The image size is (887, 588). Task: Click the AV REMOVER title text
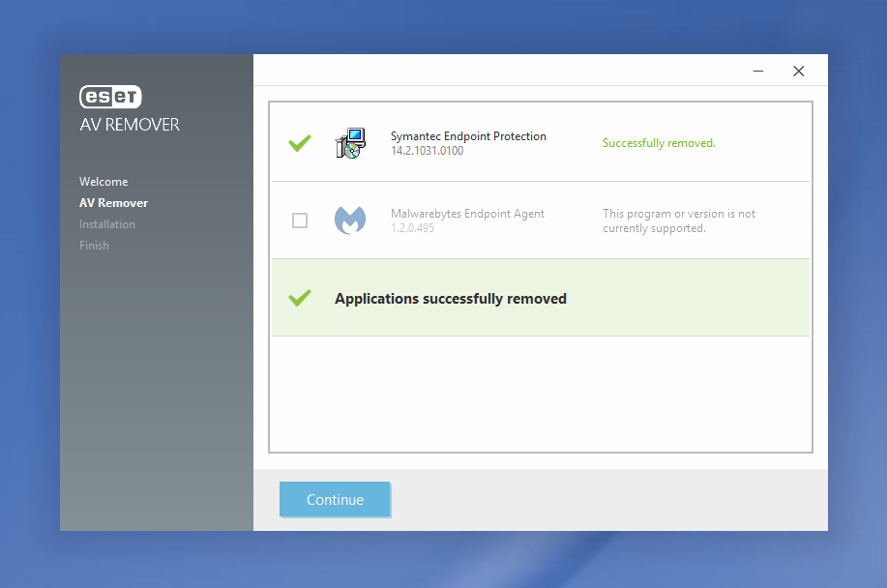tap(130, 125)
